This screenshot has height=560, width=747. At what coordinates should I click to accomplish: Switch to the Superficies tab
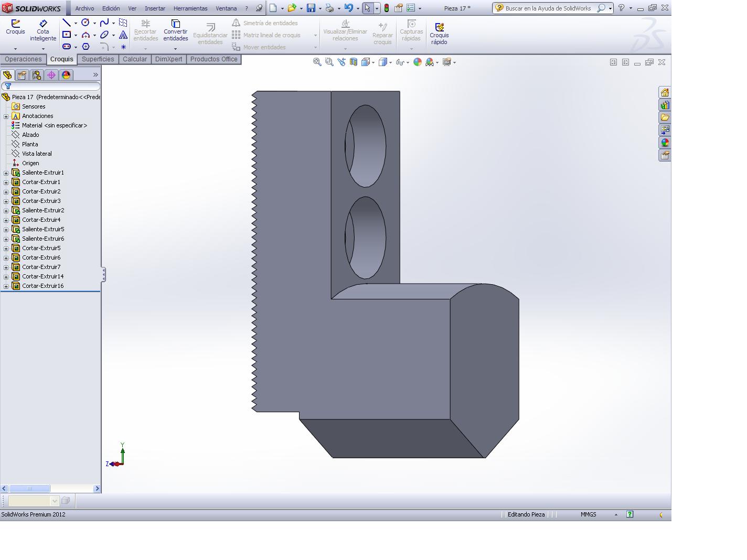[98, 59]
